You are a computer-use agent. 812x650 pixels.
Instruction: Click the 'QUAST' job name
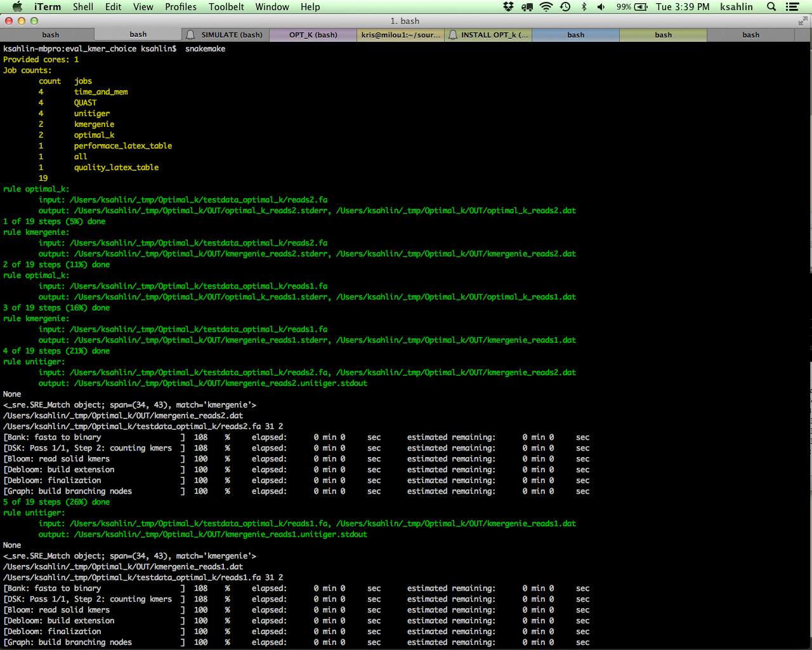click(86, 103)
